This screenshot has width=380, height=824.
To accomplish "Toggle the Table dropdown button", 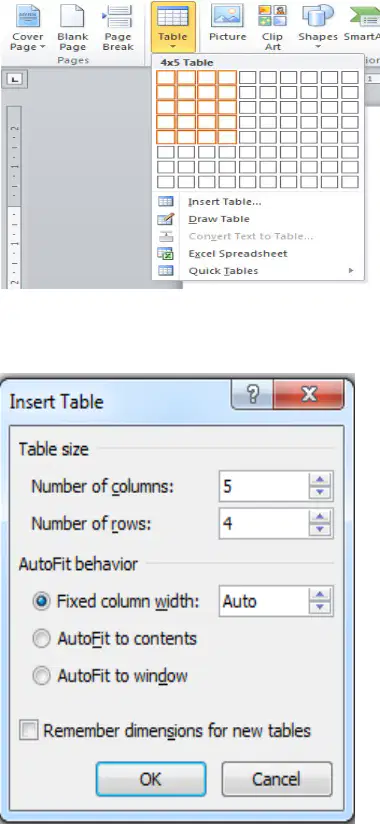I will 173,26.
